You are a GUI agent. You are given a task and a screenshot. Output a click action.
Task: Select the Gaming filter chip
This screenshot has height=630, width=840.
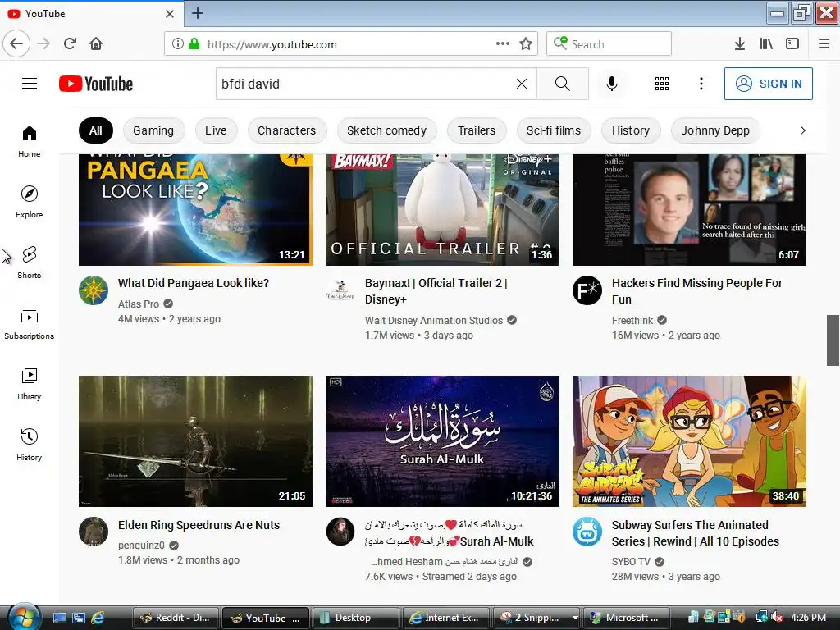click(153, 130)
